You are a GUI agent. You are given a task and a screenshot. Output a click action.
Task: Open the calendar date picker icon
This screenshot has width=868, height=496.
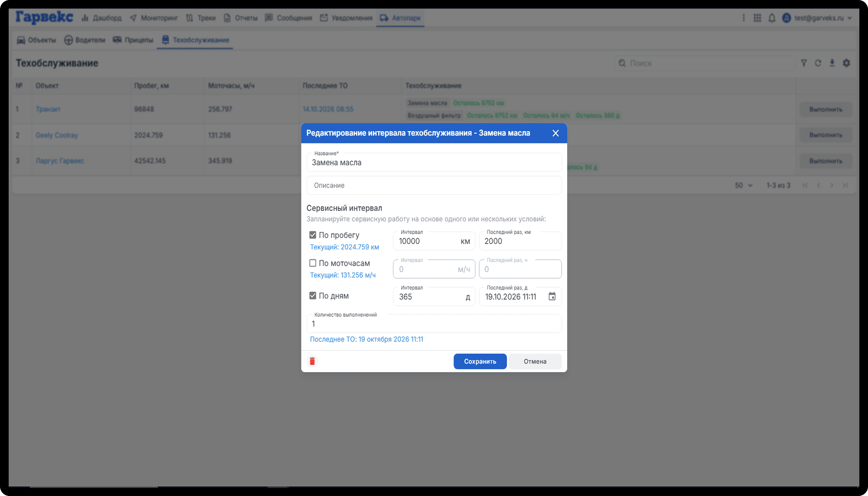[x=552, y=296]
